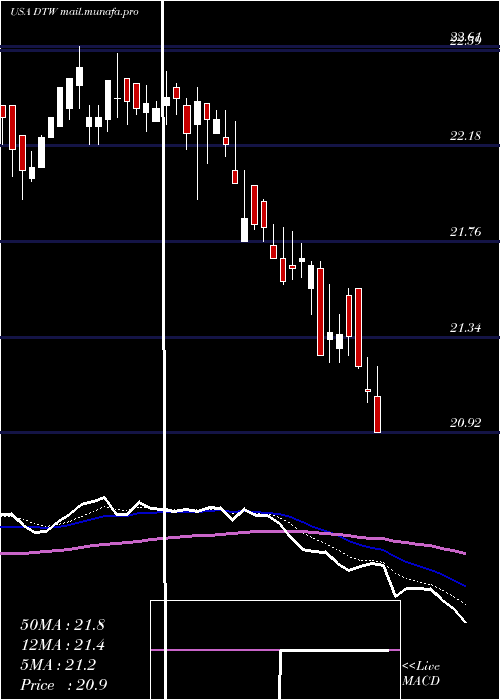Click the overlapping top price label

[x=465, y=39]
